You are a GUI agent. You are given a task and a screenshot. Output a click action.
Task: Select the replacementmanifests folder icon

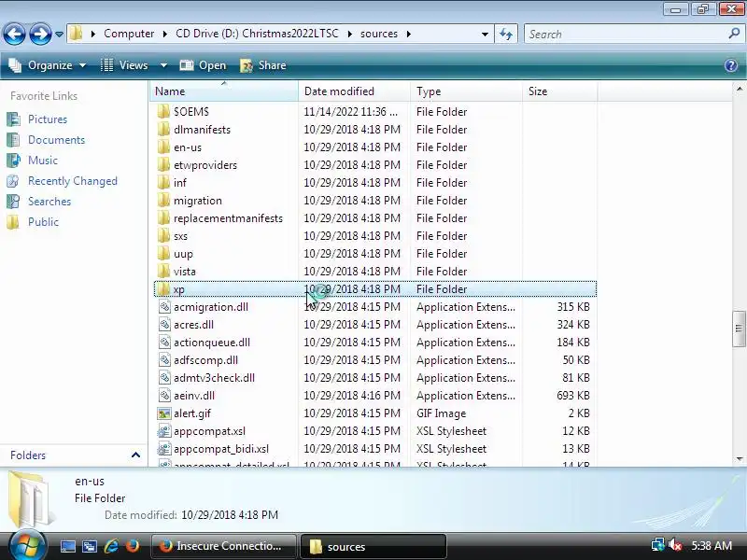(x=163, y=218)
